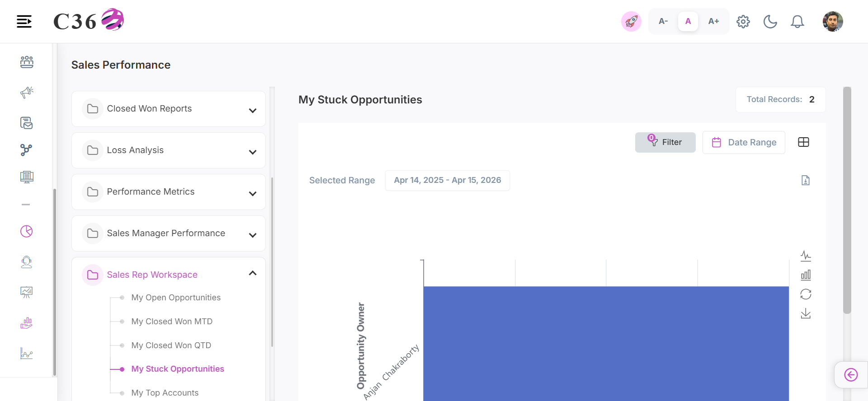Image resolution: width=868 pixels, height=401 pixels.
Task: Open the documents mail sidebar icon
Action: [x=27, y=123]
